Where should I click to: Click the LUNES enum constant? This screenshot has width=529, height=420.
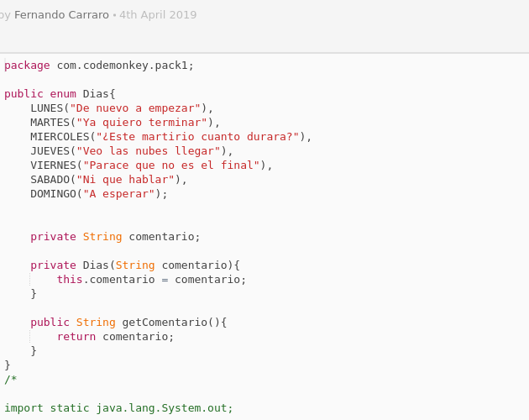(x=46, y=108)
